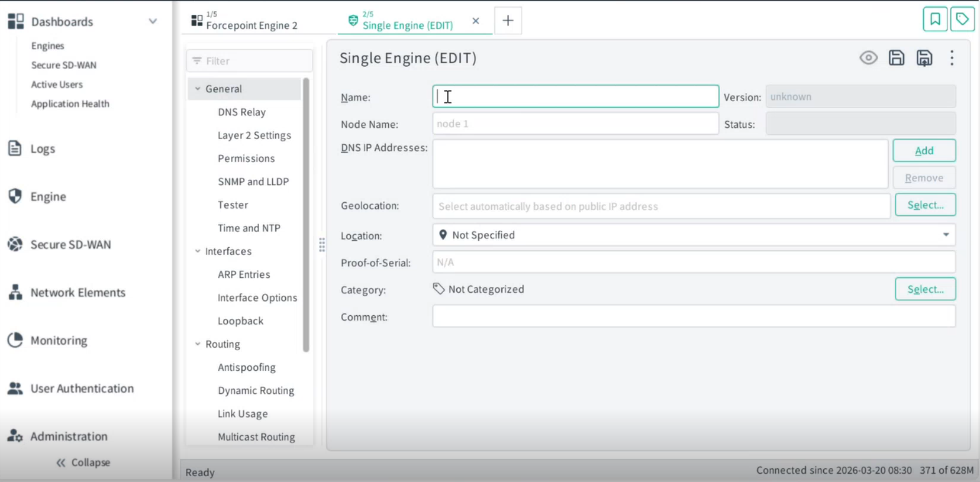Open the Secure SD-WAN globe icon
980x482 pixels.
coord(15,244)
